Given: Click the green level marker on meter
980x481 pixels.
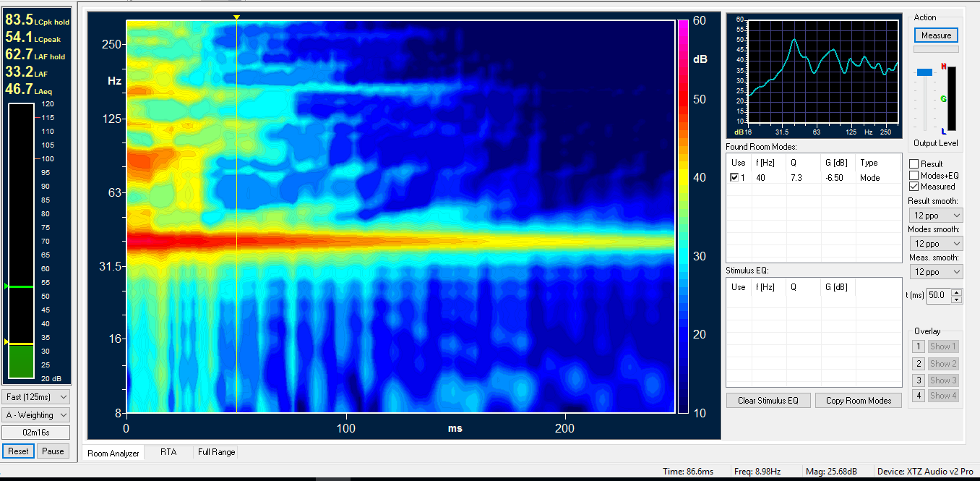Looking at the screenshot, I should [x=7, y=286].
